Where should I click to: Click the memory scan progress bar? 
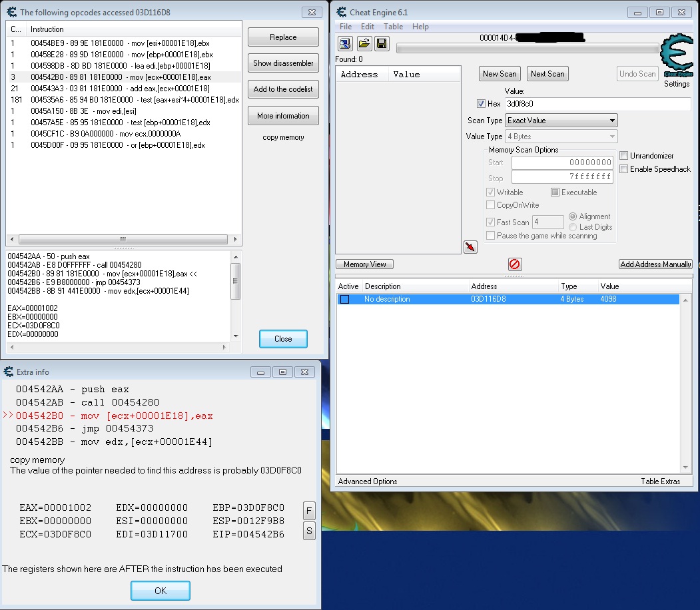[526, 47]
